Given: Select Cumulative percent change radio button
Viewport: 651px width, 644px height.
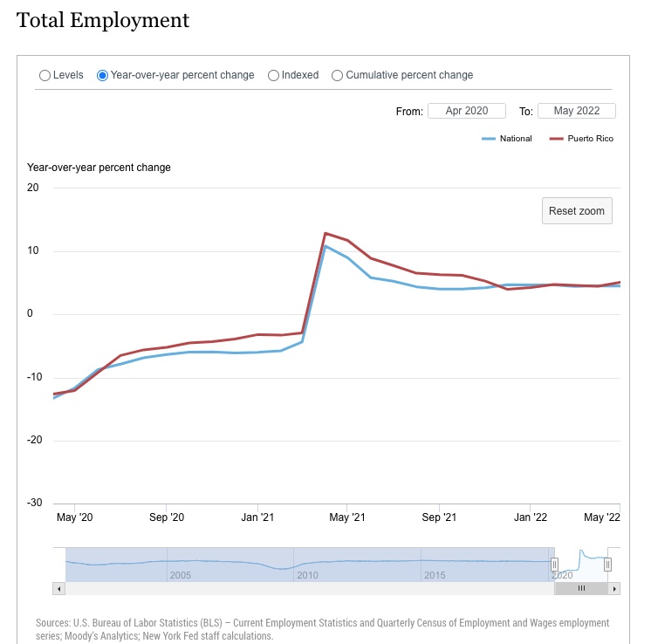Looking at the screenshot, I should coord(337,75).
